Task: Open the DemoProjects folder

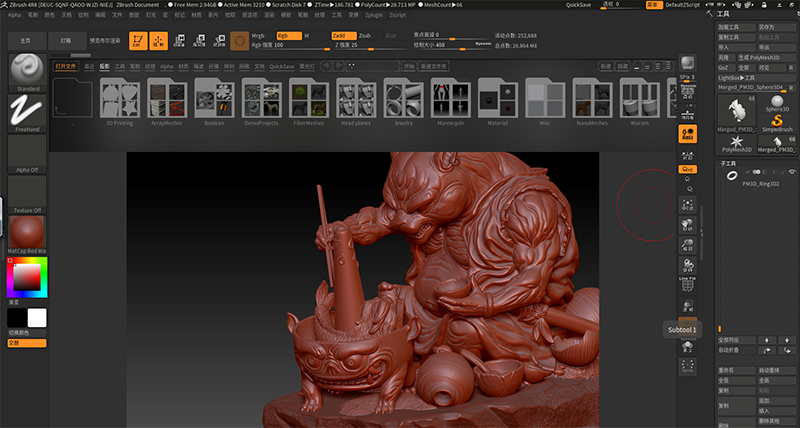Action: pyautogui.click(x=261, y=102)
